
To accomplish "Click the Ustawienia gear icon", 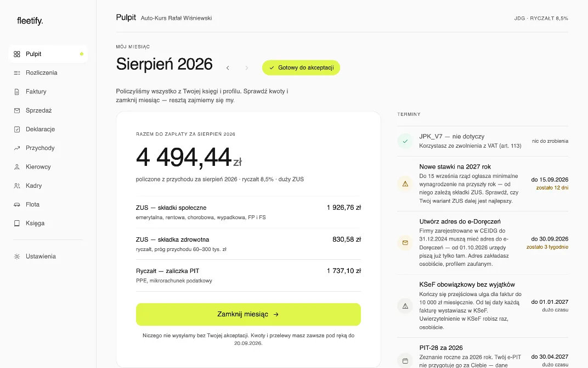I will [x=17, y=257].
